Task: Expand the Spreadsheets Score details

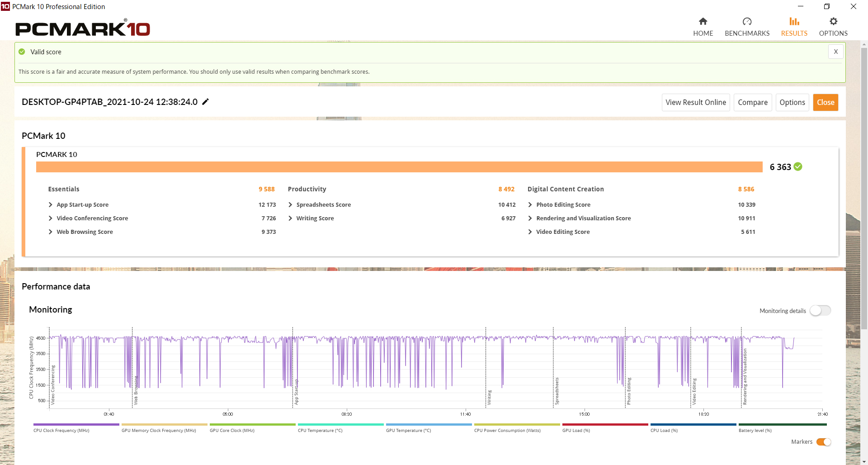Action: [x=290, y=205]
